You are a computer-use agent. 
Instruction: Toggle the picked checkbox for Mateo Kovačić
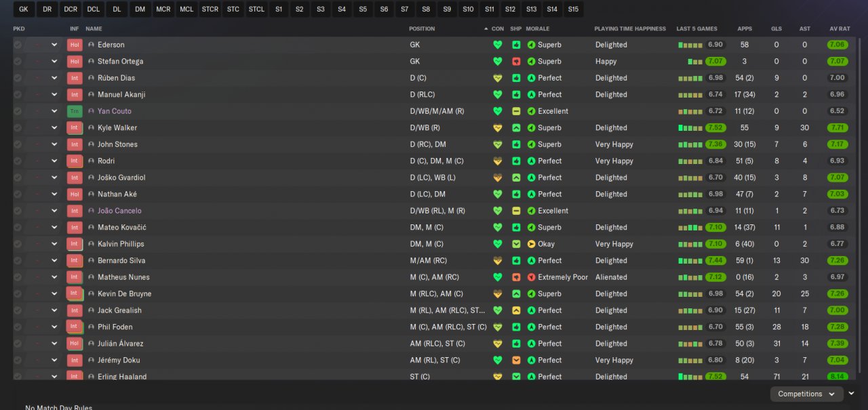18,228
